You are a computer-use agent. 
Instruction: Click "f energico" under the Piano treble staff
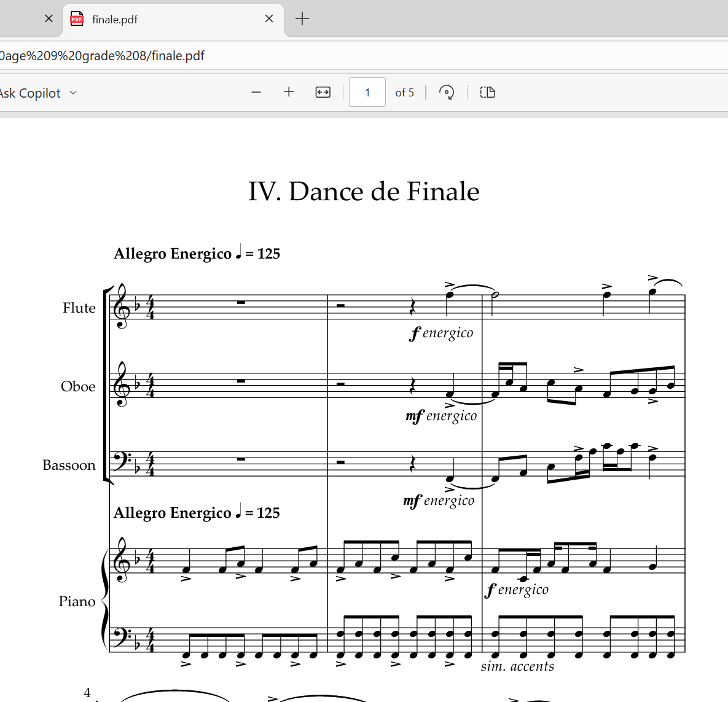[x=516, y=590]
